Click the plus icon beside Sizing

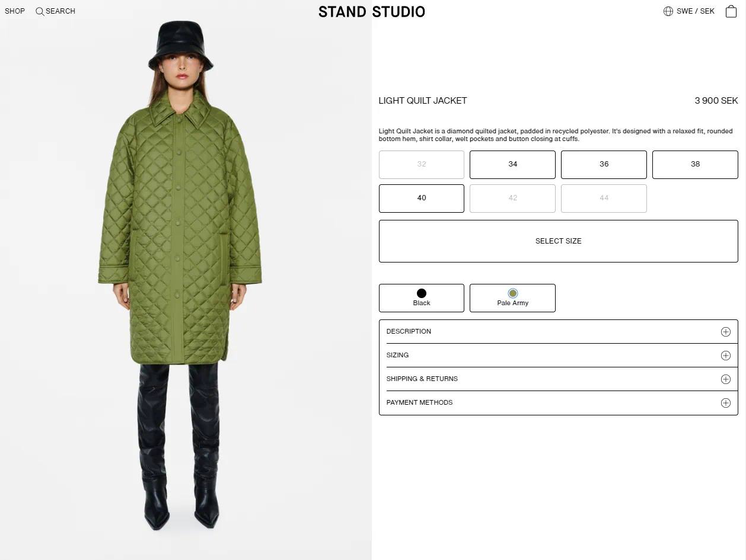(725, 356)
